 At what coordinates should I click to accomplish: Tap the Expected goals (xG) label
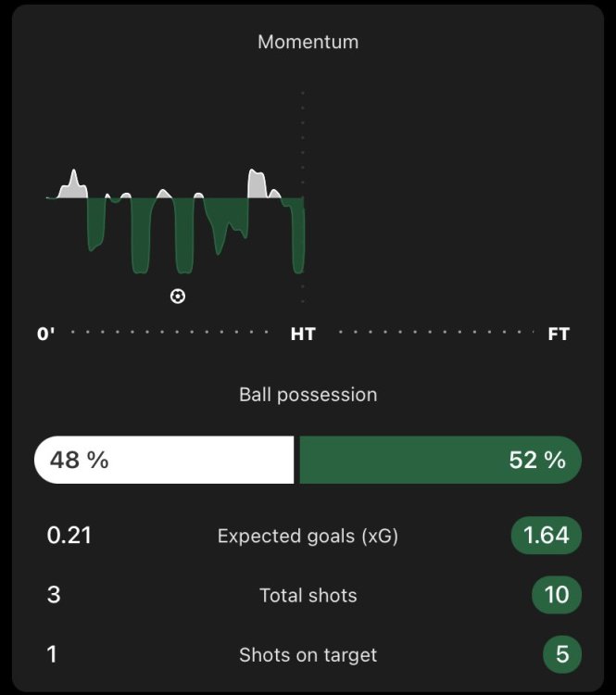pyautogui.click(x=308, y=536)
